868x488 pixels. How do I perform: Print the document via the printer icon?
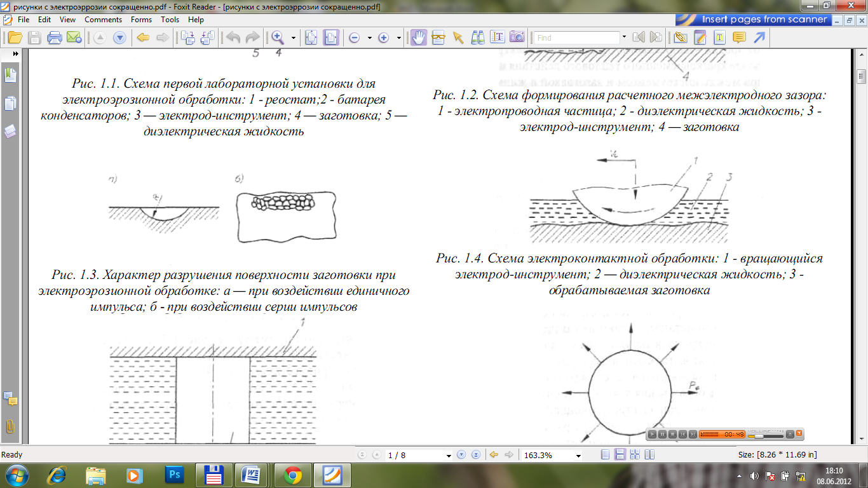point(54,37)
